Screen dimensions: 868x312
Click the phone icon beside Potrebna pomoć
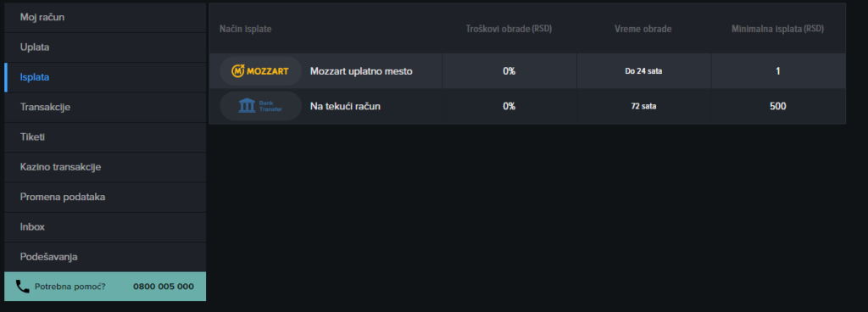pos(23,287)
